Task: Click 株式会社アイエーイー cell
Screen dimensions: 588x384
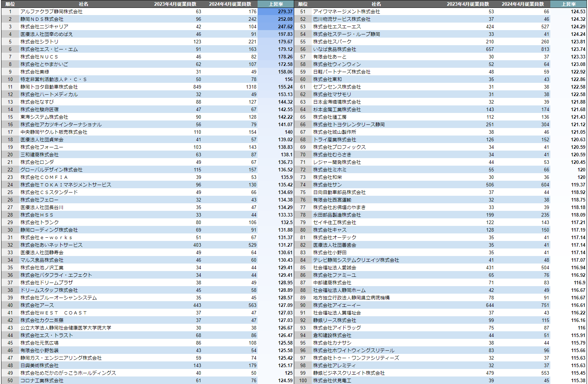Action: 337,305
